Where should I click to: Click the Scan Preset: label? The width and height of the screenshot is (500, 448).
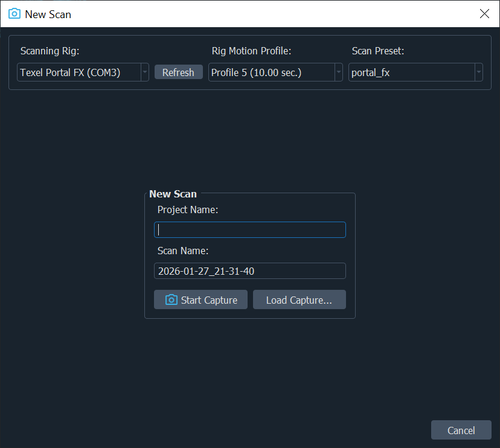(x=378, y=51)
